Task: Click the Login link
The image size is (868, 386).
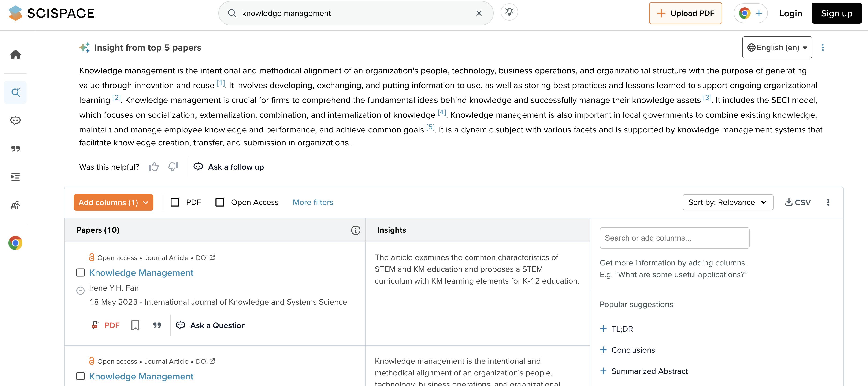Action: click(790, 14)
